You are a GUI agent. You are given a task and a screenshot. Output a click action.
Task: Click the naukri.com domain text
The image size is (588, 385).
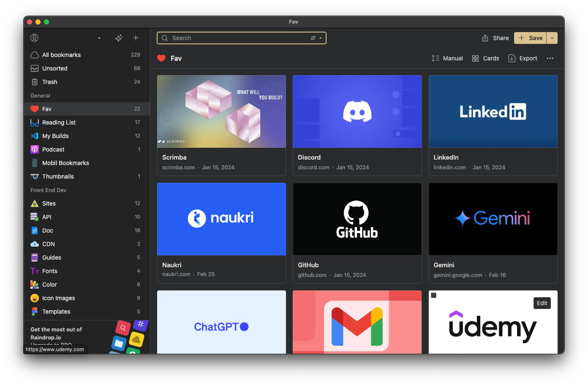(176, 274)
